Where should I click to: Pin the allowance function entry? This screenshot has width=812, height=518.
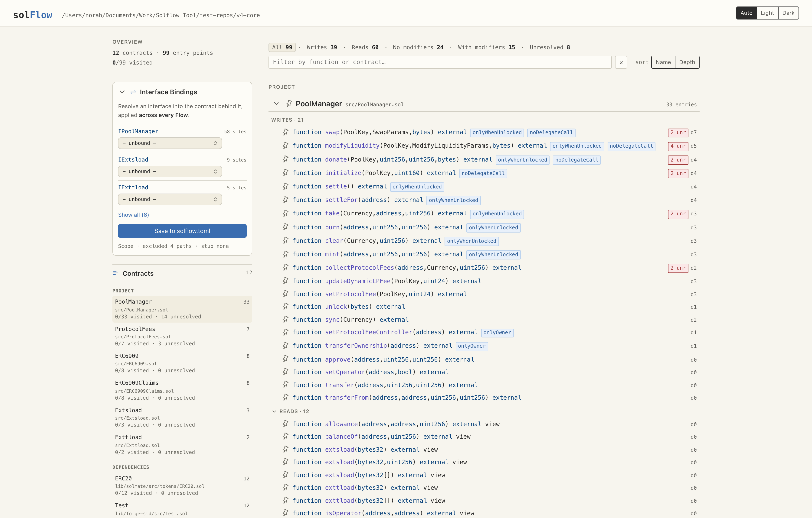pyautogui.click(x=286, y=424)
